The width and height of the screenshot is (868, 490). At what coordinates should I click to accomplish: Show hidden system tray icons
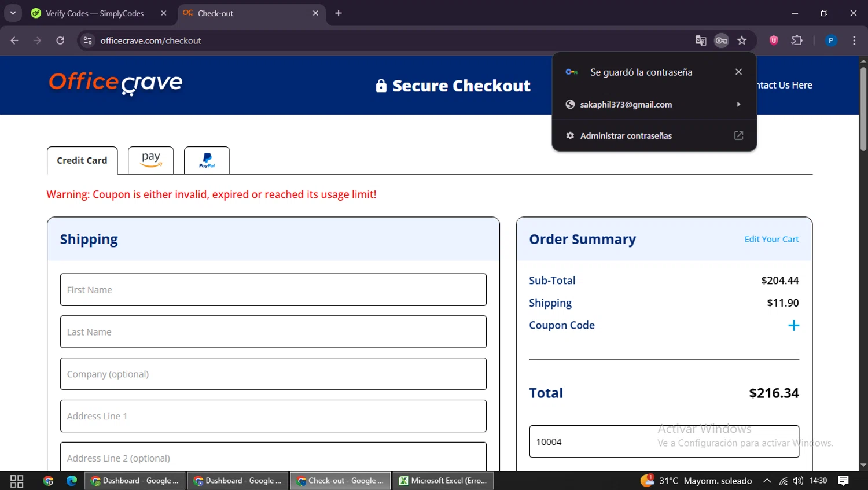pyautogui.click(x=767, y=481)
